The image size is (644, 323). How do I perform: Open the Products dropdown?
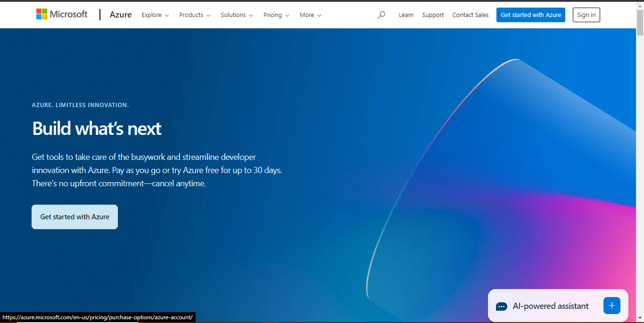pos(195,15)
